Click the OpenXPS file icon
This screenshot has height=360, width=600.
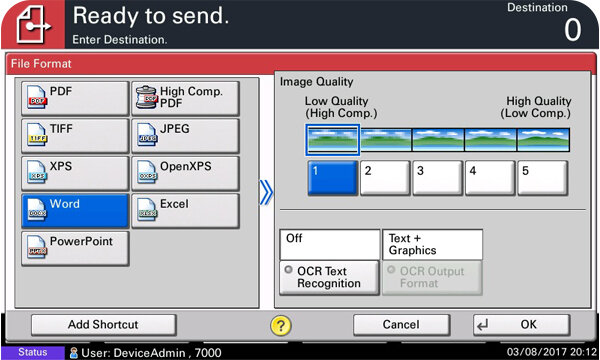coord(147,172)
